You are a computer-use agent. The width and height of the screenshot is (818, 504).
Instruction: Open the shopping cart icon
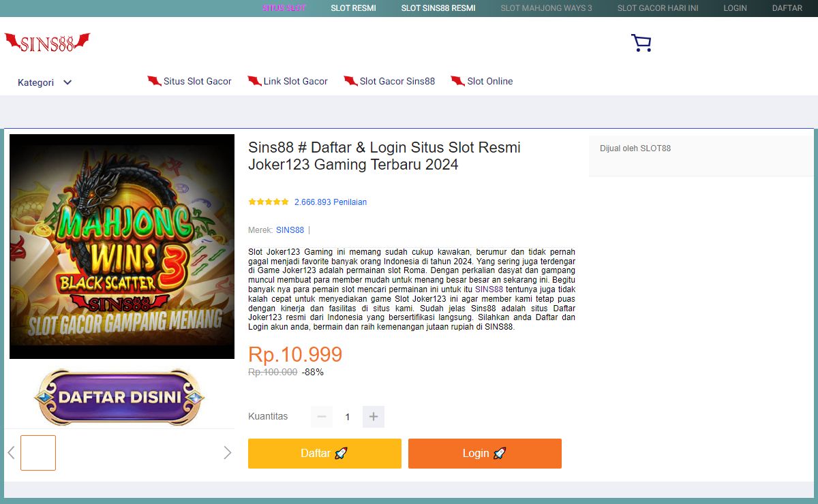click(641, 44)
